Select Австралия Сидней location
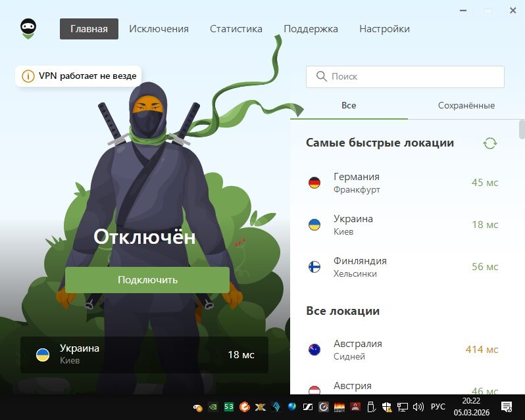Screen dimensions: 525x420 pyautogui.click(x=404, y=350)
